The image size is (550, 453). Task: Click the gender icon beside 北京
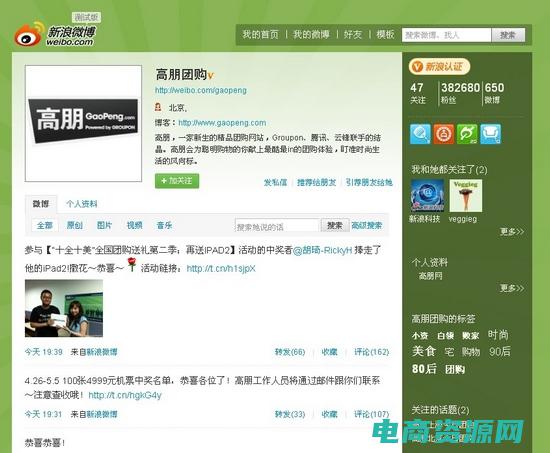[158, 107]
